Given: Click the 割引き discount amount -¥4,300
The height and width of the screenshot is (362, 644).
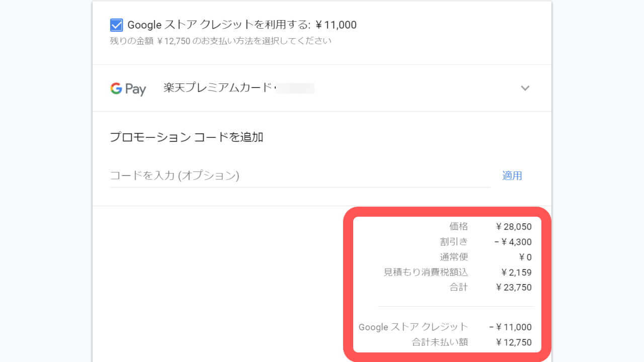Looking at the screenshot, I should point(513,242).
